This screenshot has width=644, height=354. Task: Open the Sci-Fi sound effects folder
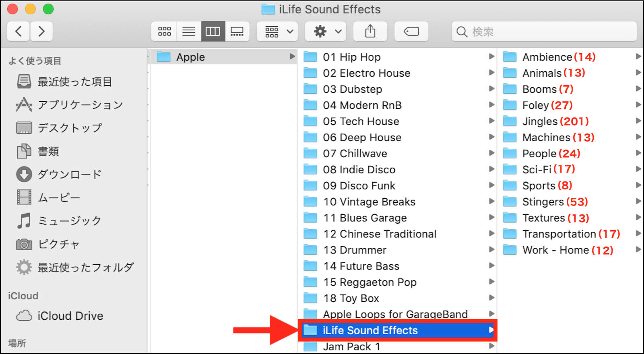coord(571,169)
